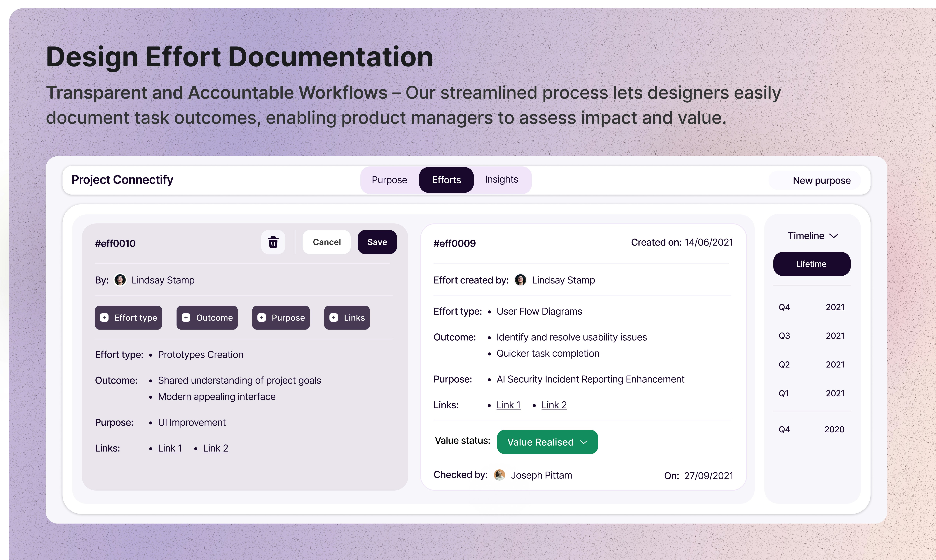Click Lindsay Stamp name in #eff0009 card
This screenshot has height=560, width=936.
[x=563, y=280]
